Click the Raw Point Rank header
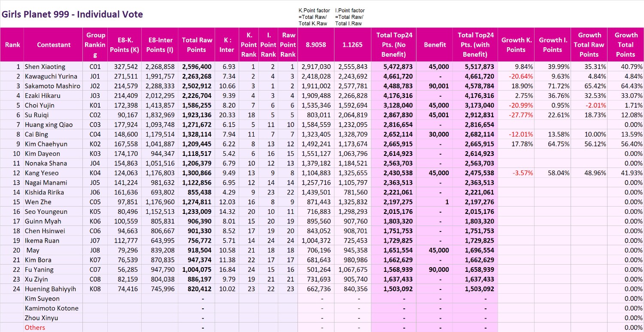The width and height of the screenshot is (644, 332). point(288,45)
